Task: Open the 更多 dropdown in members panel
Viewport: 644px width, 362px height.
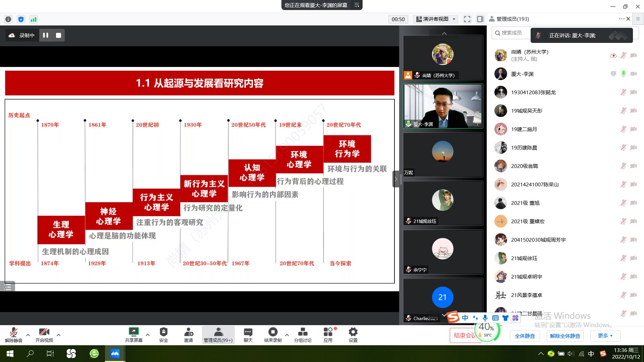Action: tap(605, 336)
